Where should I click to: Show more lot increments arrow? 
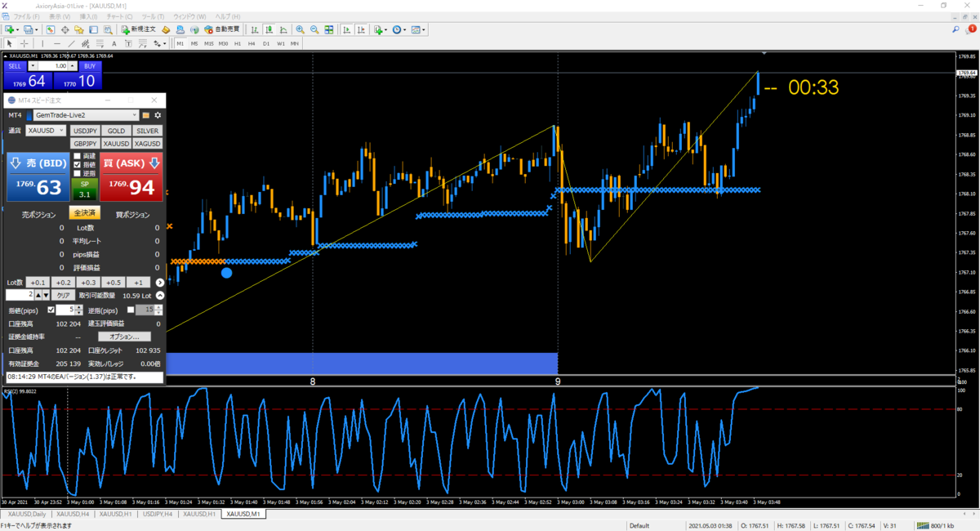pos(159,283)
